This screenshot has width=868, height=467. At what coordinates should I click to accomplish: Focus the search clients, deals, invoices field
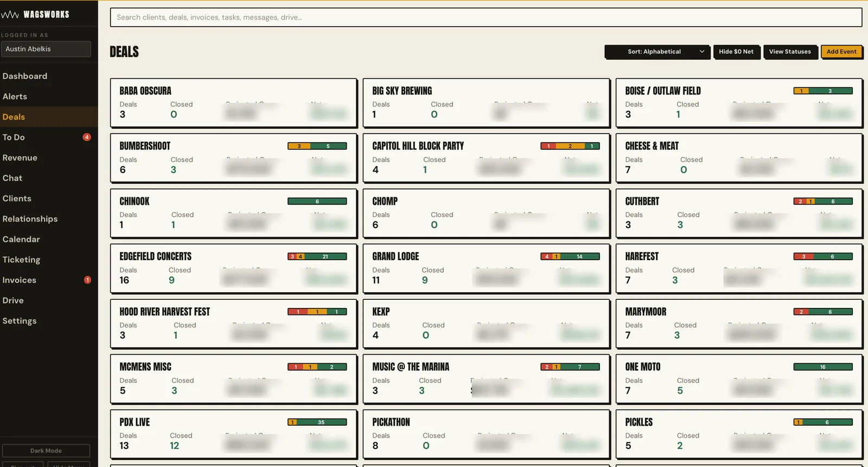point(486,17)
